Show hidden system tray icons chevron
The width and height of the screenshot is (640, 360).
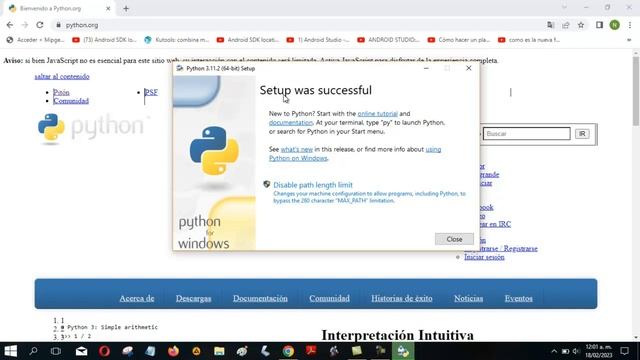(554, 351)
